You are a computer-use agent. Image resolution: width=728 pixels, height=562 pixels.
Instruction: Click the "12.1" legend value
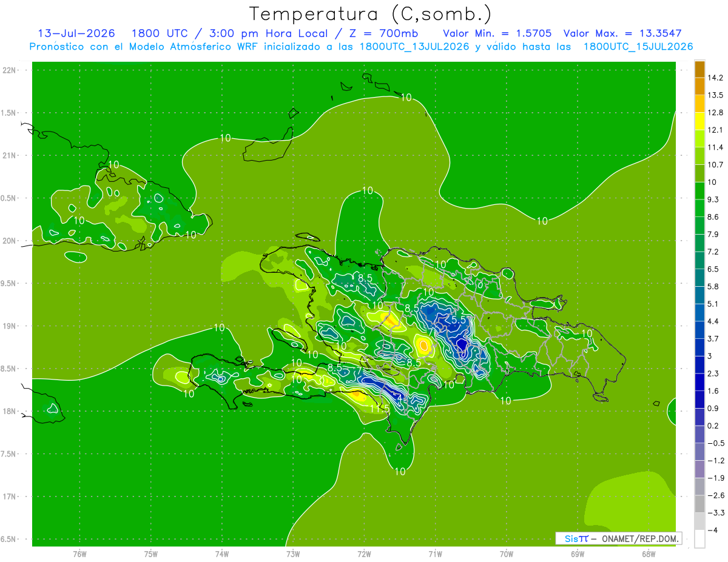[x=716, y=130]
